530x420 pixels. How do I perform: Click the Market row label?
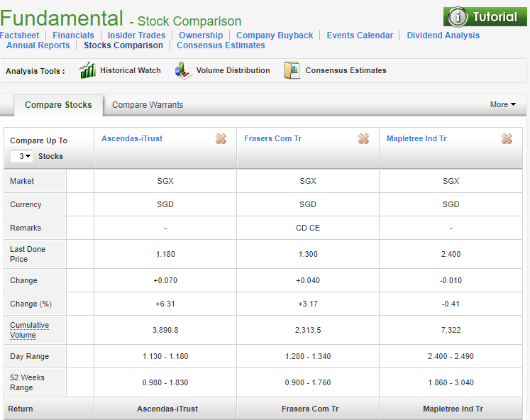point(22,181)
